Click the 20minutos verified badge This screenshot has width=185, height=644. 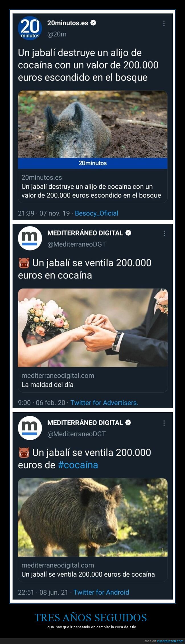click(93, 23)
